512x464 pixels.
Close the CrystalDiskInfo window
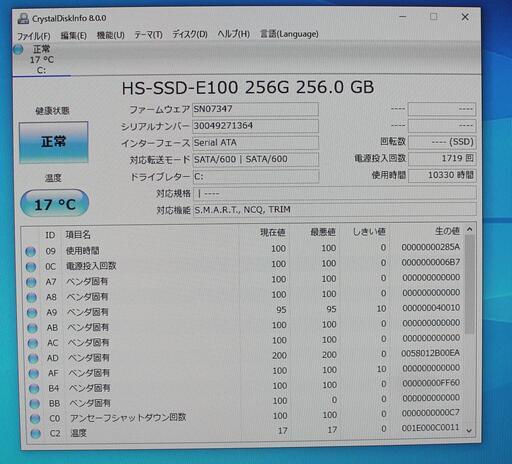point(465,17)
